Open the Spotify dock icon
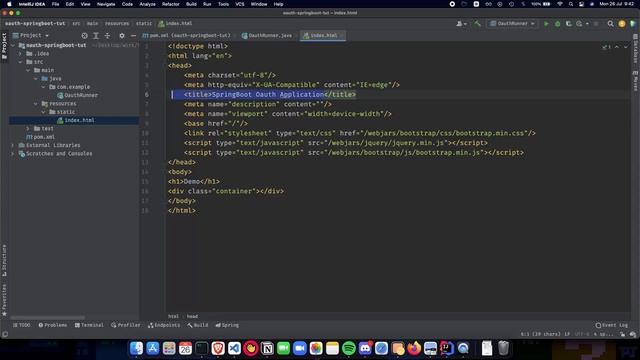 coord(349,348)
